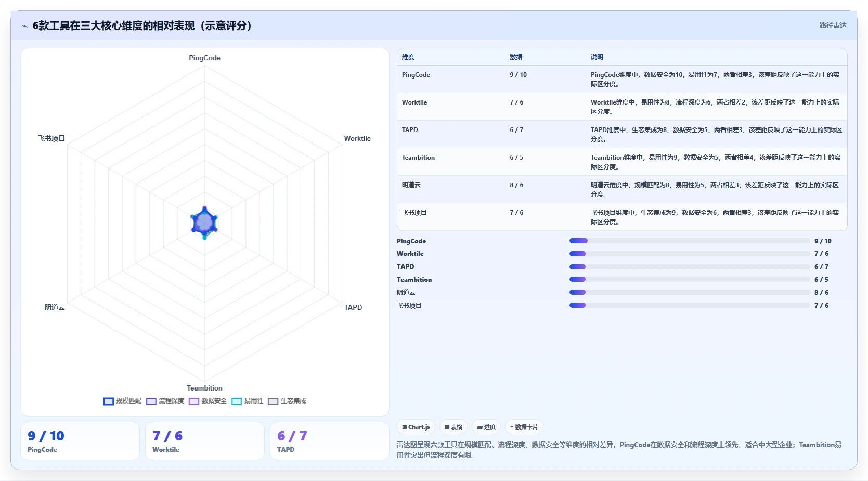This screenshot has width=868, height=481.
Task: Open the 7 / 6 Worktile stat card
Action: click(x=205, y=441)
